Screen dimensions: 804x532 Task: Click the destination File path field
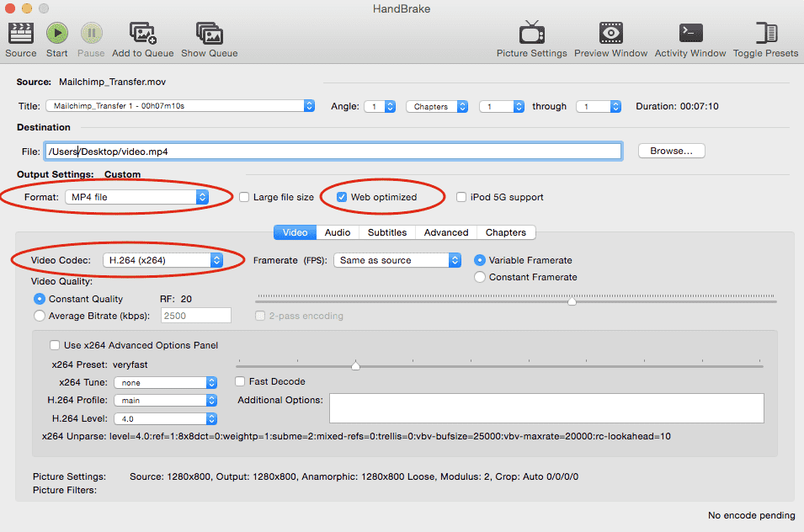[333, 152]
